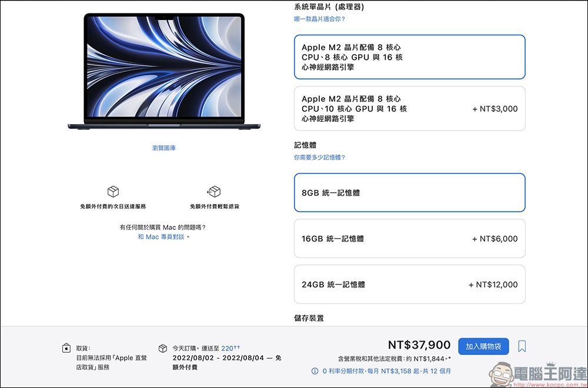Choose 8GB 統一記憶體 option
The height and width of the screenshot is (388, 588).
click(409, 193)
